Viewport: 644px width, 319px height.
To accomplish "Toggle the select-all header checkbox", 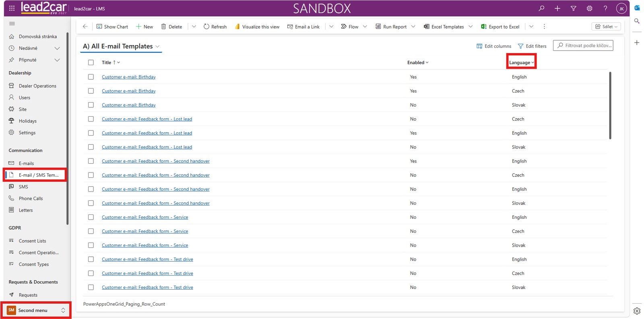I will pyautogui.click(x=91, y=62).
